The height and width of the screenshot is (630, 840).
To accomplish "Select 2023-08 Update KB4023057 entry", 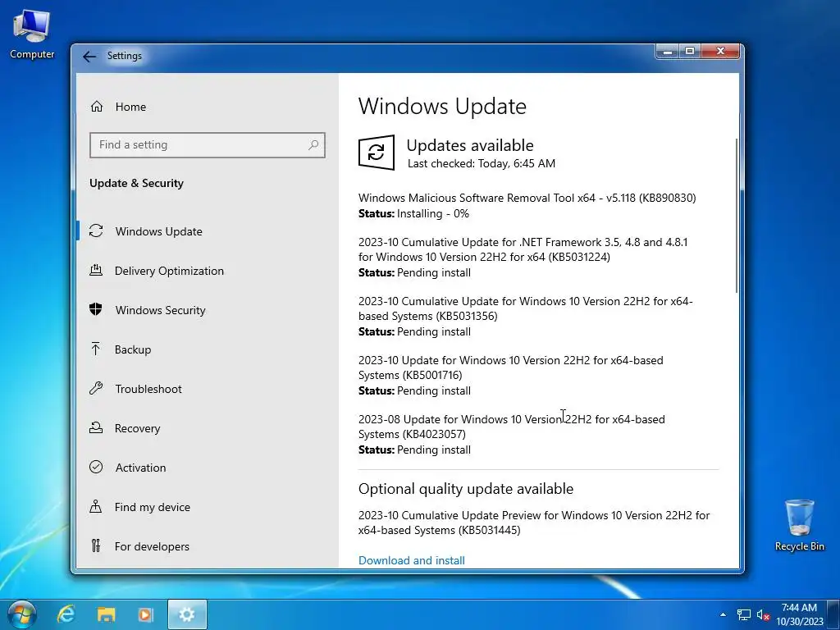I will point(512,427).
